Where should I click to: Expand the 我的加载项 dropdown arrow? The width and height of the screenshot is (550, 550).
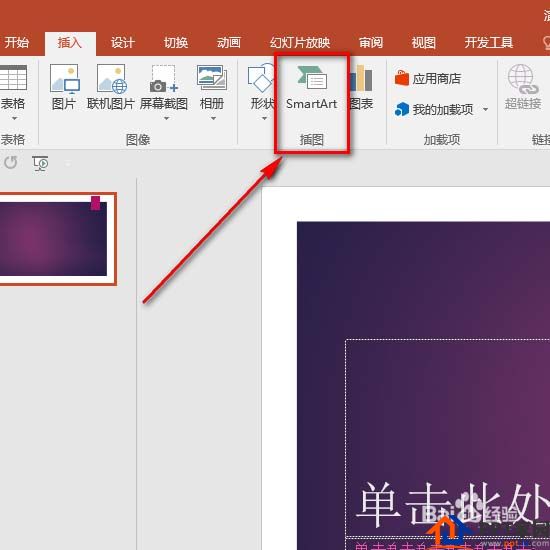485,110
